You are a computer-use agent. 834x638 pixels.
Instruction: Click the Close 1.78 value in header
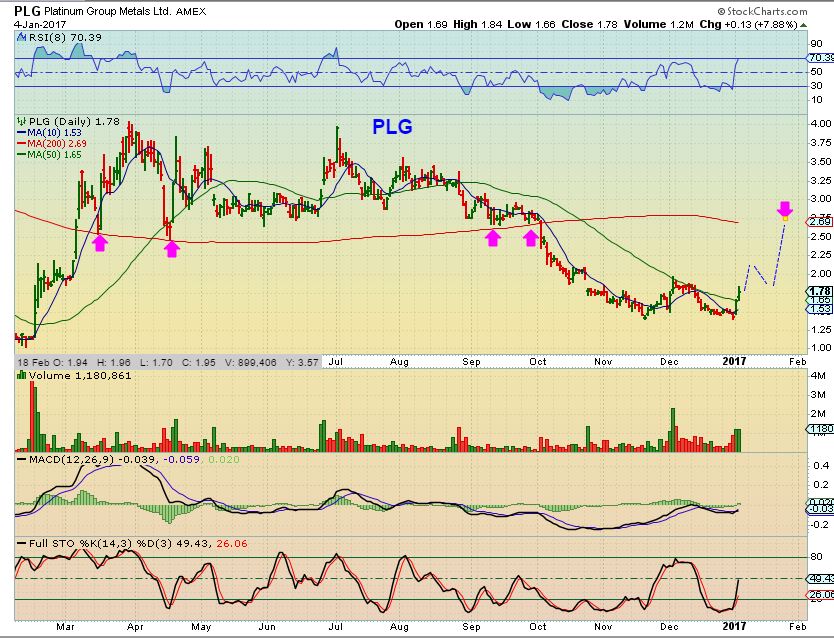[x=589, y=24]
